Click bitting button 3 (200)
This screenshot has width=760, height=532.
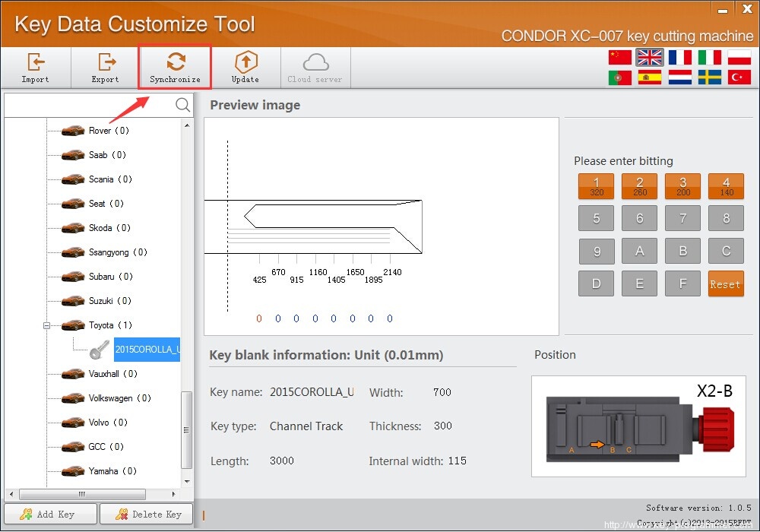tap(683, 186)
